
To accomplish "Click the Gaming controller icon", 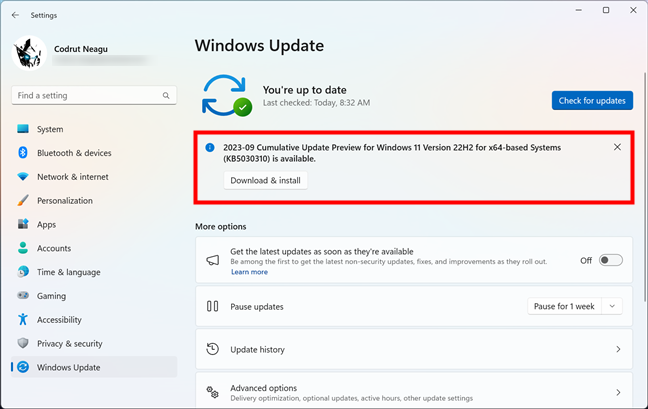I will 23,295.
